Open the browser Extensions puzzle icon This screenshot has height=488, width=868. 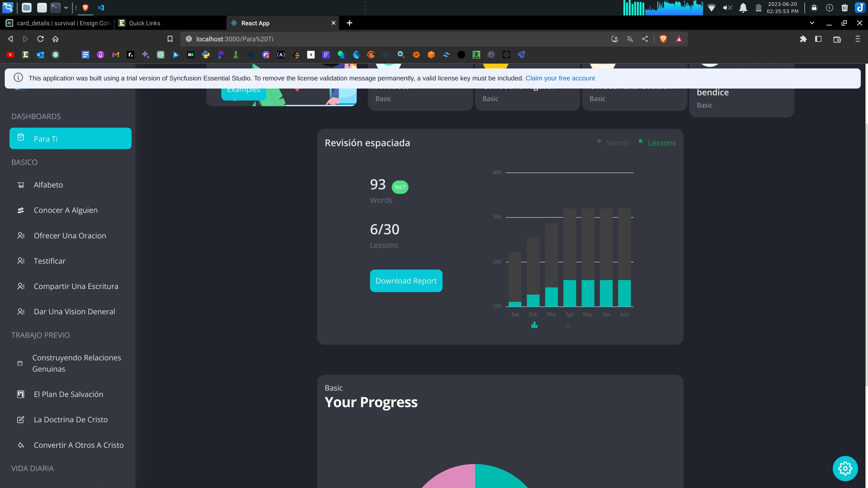(x=803, y=39)
